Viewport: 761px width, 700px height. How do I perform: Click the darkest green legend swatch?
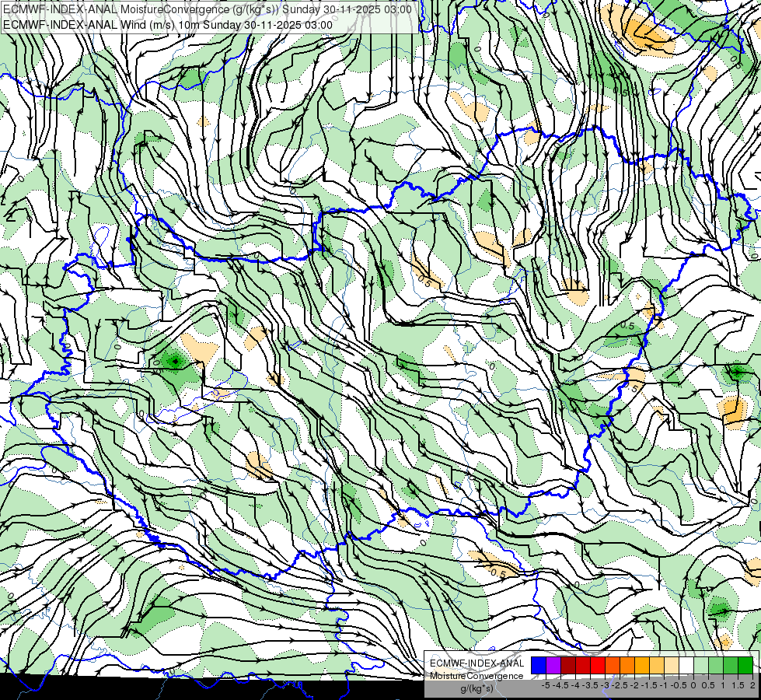tap(745, 665)
